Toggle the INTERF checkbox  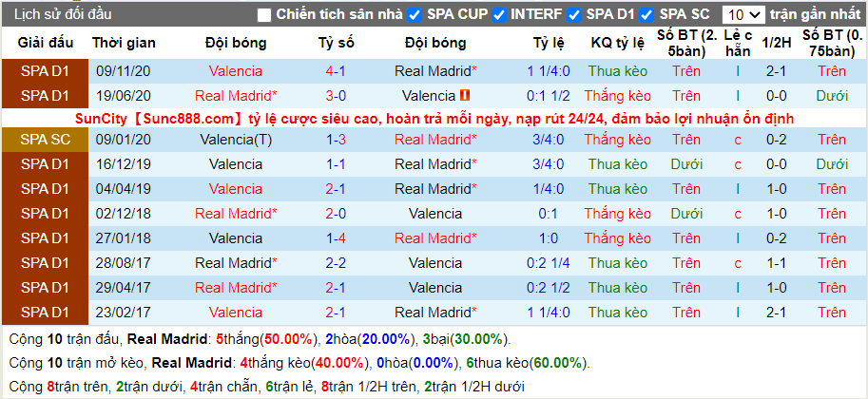pyautogui.click(x=499, y=15)
